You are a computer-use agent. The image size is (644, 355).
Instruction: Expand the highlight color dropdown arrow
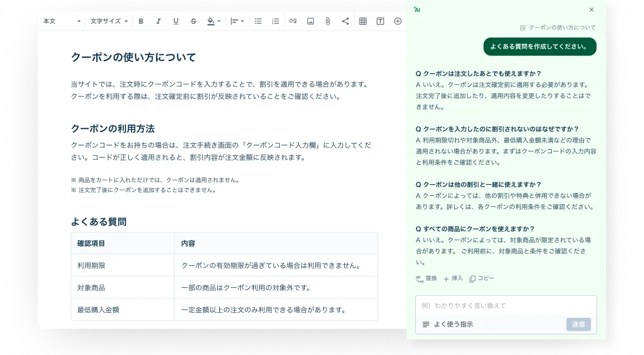click(219, 21)
